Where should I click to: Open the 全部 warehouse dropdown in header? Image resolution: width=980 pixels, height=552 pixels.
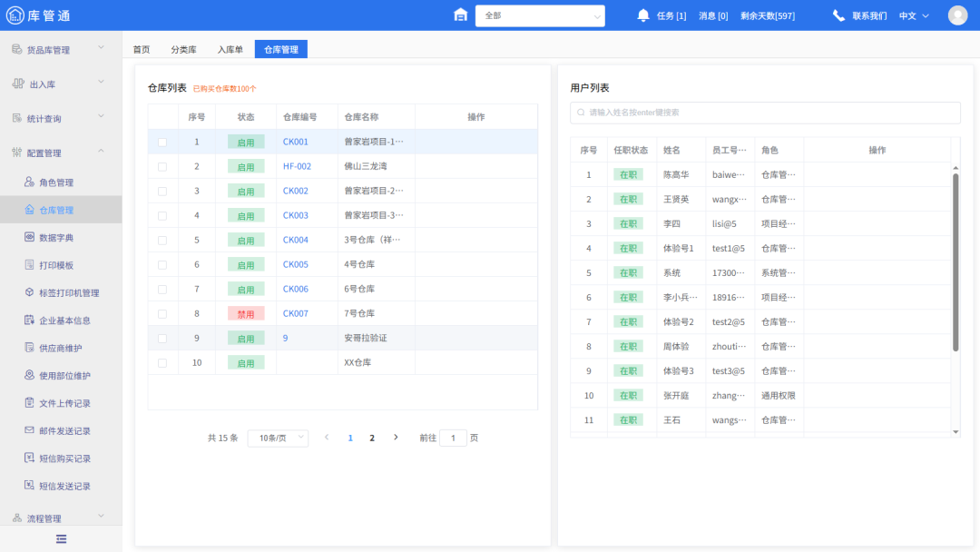(540, 15)
